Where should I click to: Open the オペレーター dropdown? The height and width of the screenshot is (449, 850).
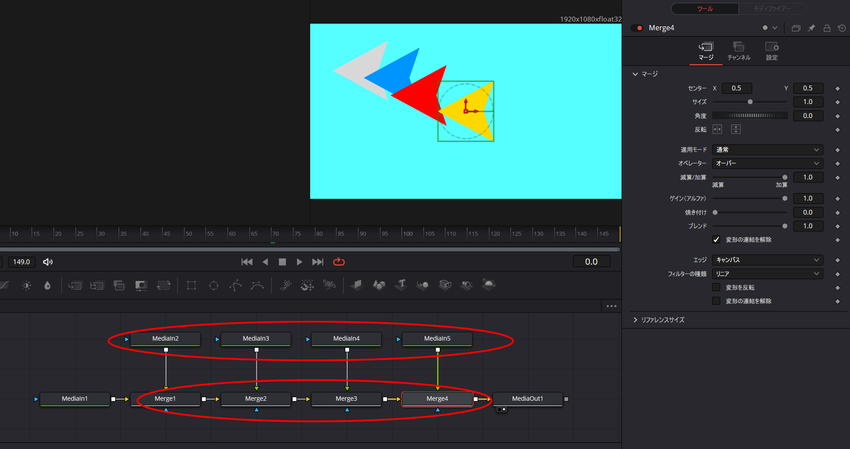pyautogui.click(x=768, y=163)
